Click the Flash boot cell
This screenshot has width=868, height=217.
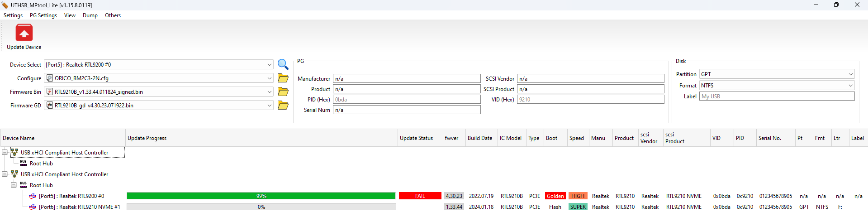[555, 207]
